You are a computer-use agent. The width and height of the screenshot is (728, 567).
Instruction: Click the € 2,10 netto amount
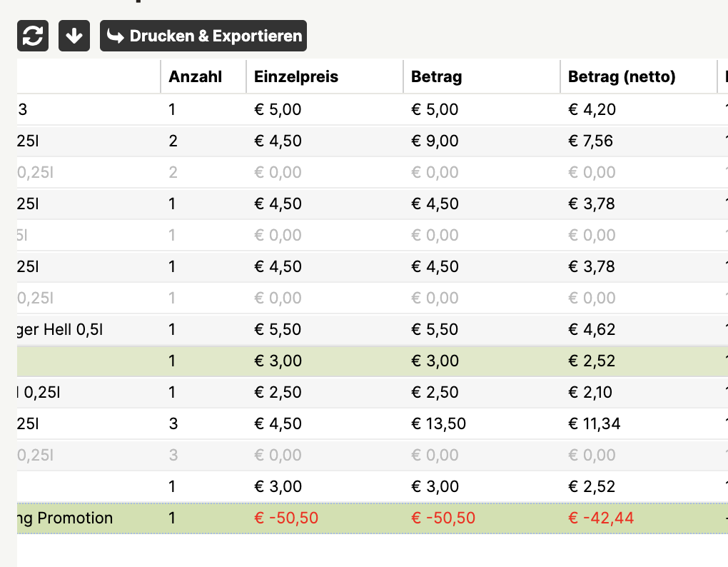click(x=590, y=392)
